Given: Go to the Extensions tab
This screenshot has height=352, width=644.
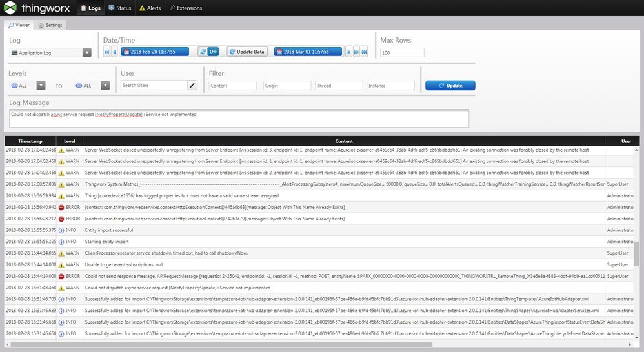Looking at the screenshot, I should (x=186, y=8).
